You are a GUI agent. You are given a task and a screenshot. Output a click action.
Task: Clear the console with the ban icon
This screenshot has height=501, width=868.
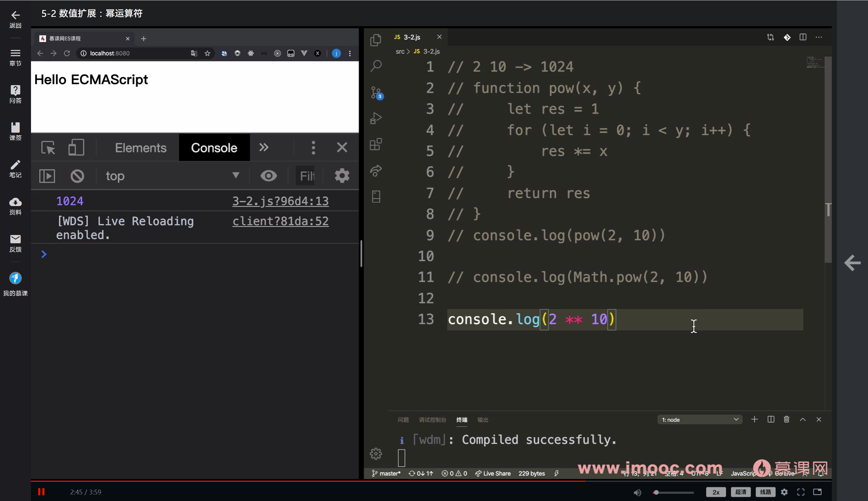pos(77,176)
